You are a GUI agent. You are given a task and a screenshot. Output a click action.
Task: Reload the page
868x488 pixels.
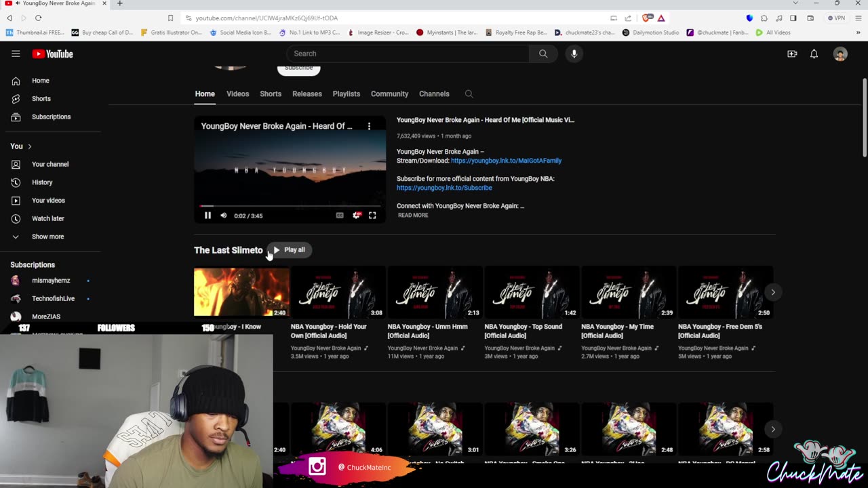[38, 18]
